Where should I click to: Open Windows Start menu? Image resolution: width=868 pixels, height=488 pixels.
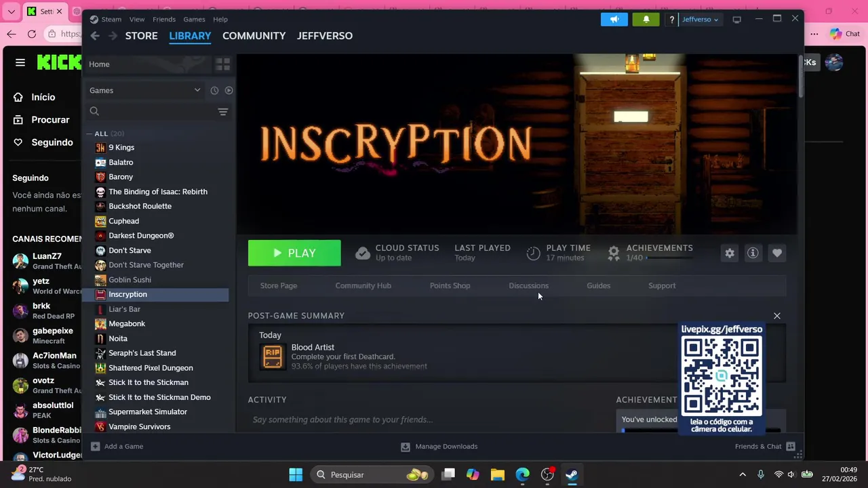[296, 474]
